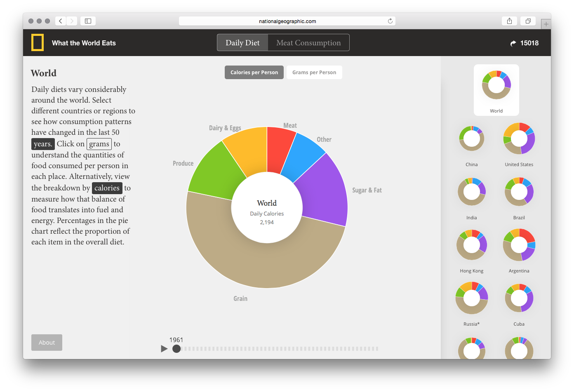Select the Daily Diet tab
Viewport: 574px width, 392px height.
coord(242,43)
